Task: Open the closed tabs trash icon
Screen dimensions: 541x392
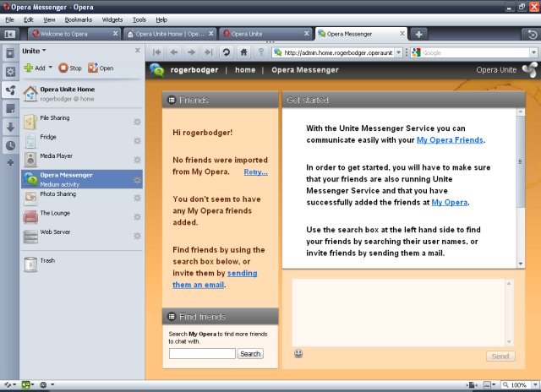Action: pyautogui.click(x=531, y=34)
